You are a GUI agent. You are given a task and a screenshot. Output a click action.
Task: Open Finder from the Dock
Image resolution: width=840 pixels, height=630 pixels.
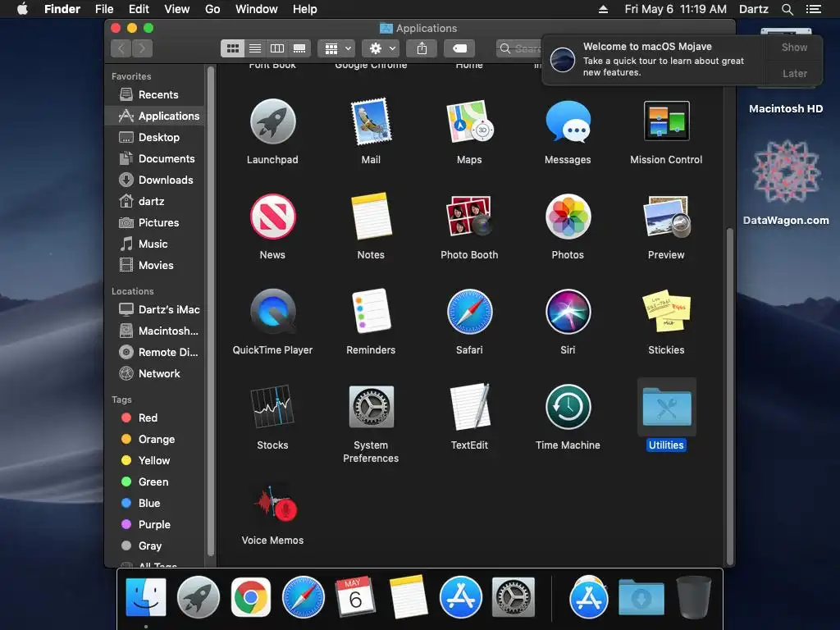(146, 597)
